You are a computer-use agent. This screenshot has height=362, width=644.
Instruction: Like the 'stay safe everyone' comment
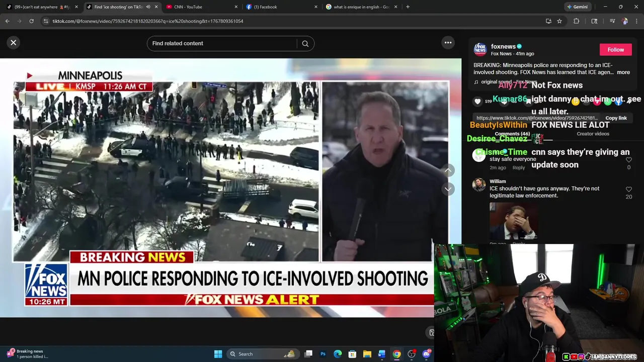(628, 160)
